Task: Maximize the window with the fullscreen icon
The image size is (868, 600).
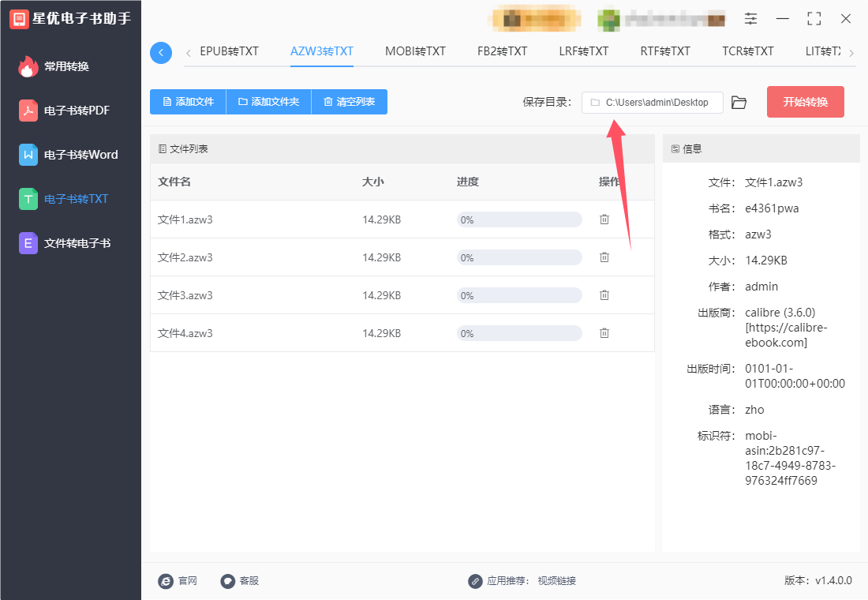Action: (814, 19)
